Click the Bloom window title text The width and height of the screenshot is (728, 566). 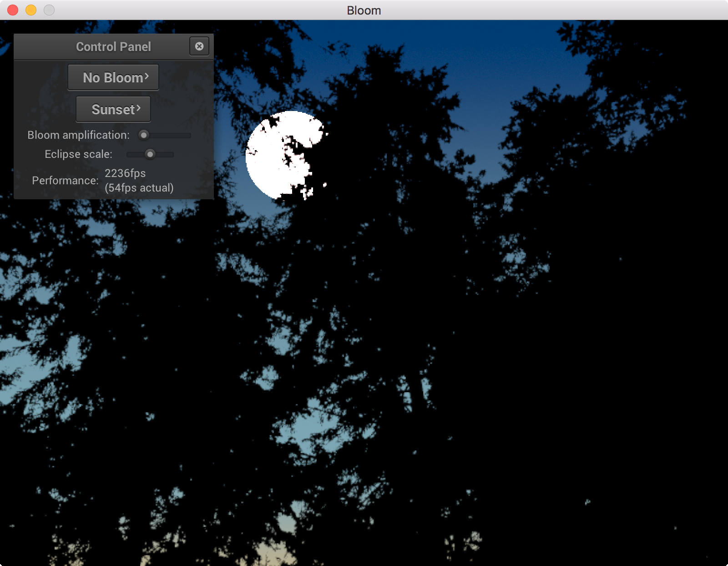click(364, 10)
